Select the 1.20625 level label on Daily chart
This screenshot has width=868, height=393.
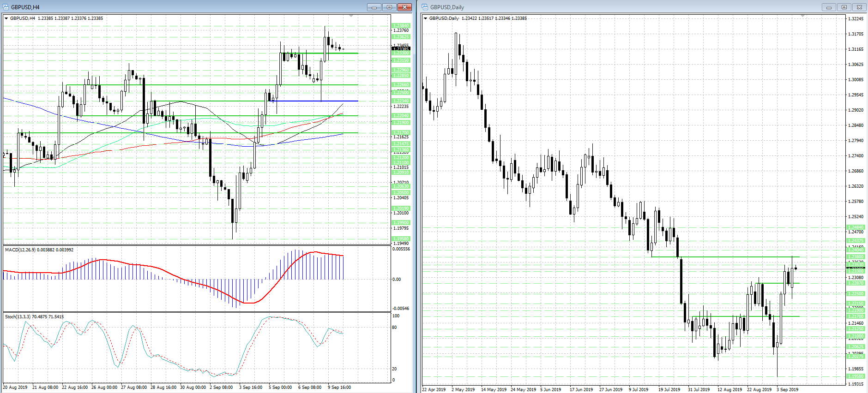point(856,347)
